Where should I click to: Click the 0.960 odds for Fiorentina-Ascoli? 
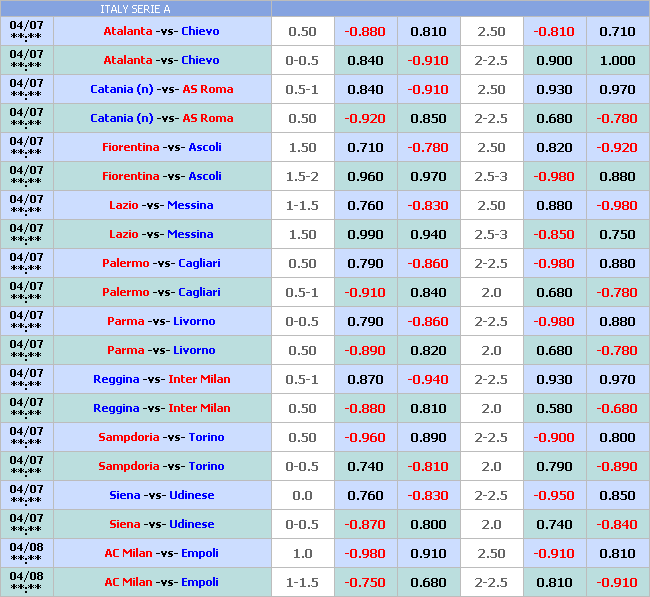pos(365,177)
